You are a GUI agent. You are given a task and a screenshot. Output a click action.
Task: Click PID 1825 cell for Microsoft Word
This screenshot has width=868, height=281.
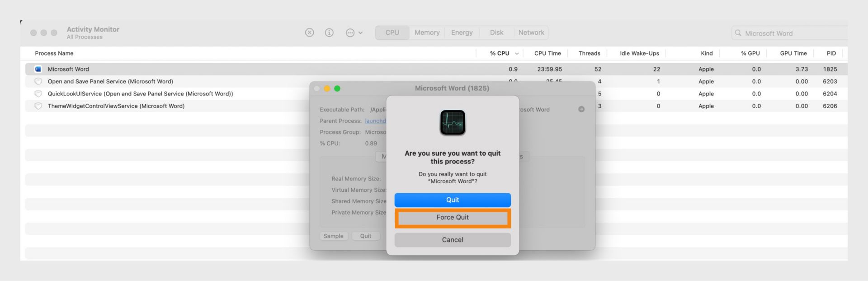point(830,69)
